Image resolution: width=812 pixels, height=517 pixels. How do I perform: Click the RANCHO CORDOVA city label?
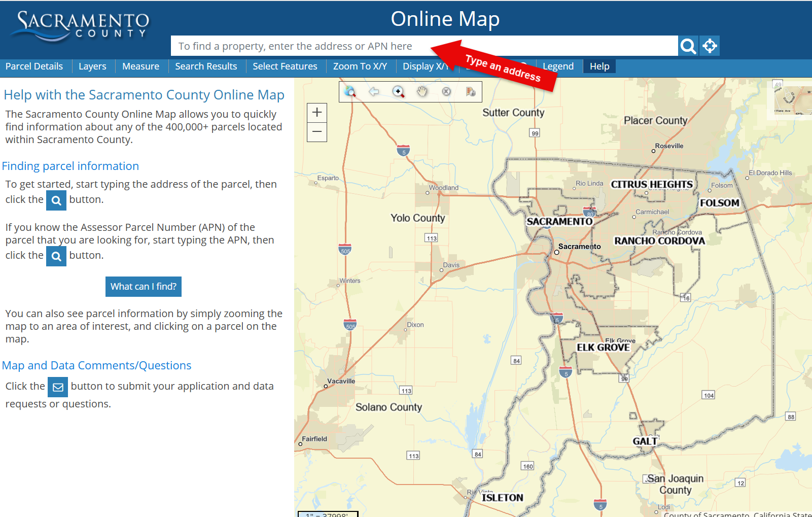tap(659, 241)
